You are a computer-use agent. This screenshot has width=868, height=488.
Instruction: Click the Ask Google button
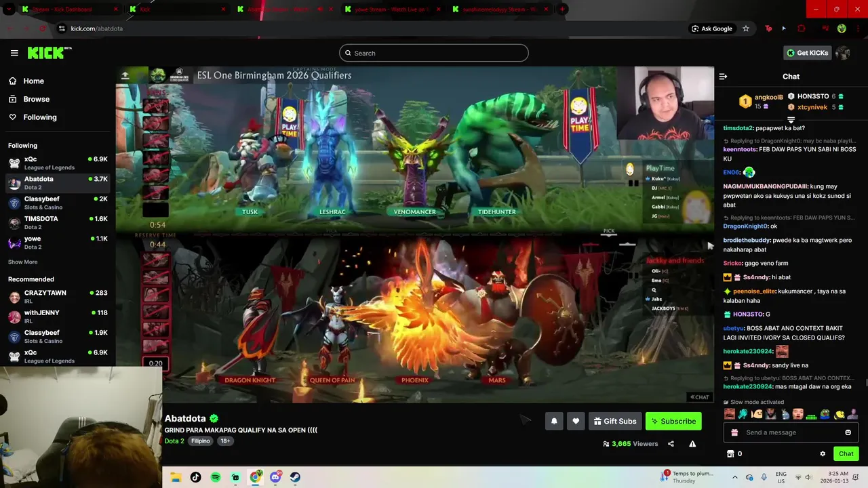[x=711, y=28]
